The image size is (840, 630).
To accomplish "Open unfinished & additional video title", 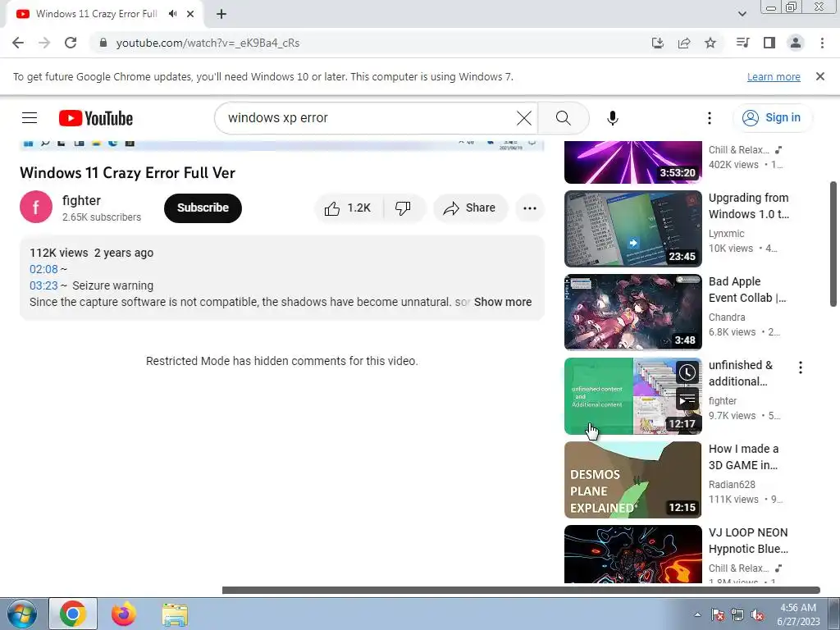I will tap(741, 373).
